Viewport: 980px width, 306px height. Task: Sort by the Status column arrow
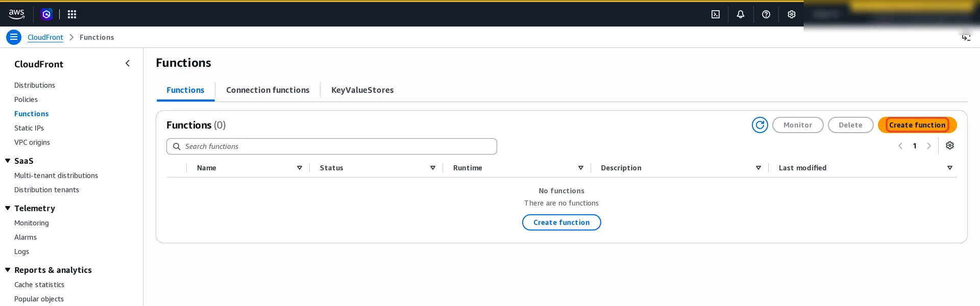pos(433,168)
